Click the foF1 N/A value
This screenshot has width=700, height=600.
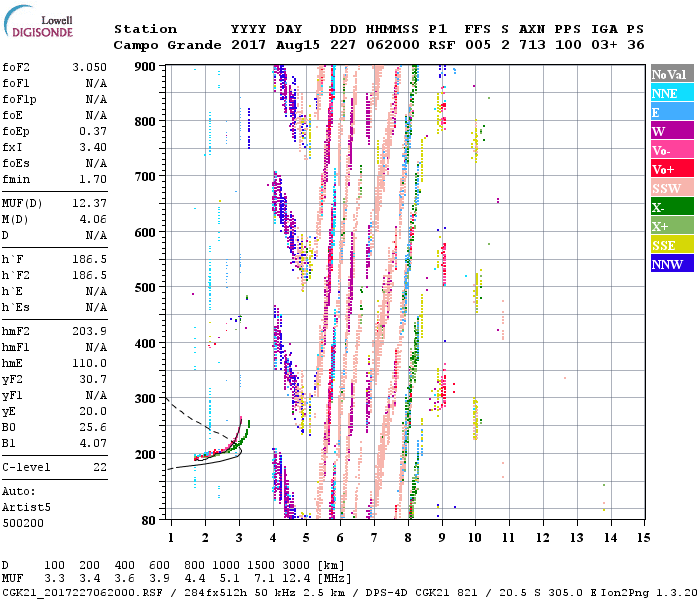pyautogui.click(x=96, y=83)
